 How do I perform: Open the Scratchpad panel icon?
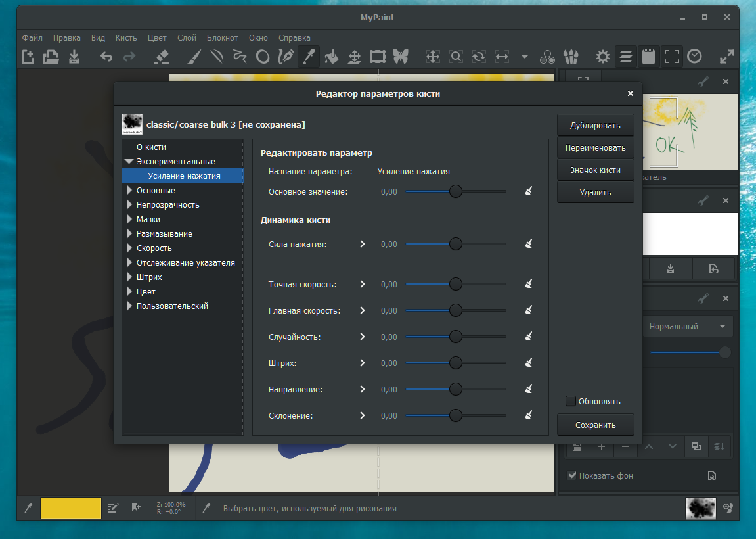coord(648,57)
